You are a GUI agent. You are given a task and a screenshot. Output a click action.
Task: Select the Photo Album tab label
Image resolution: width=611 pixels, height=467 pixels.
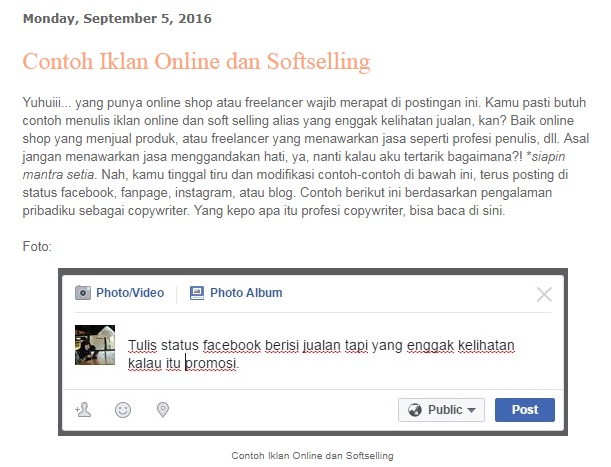coord(246,293)
